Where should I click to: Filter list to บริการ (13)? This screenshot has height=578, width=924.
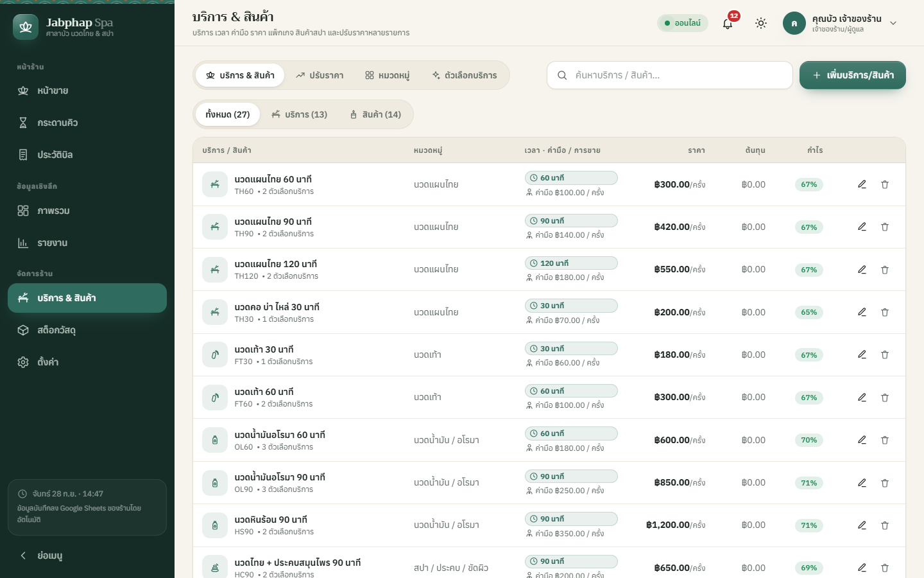click(x=299, y=114)
